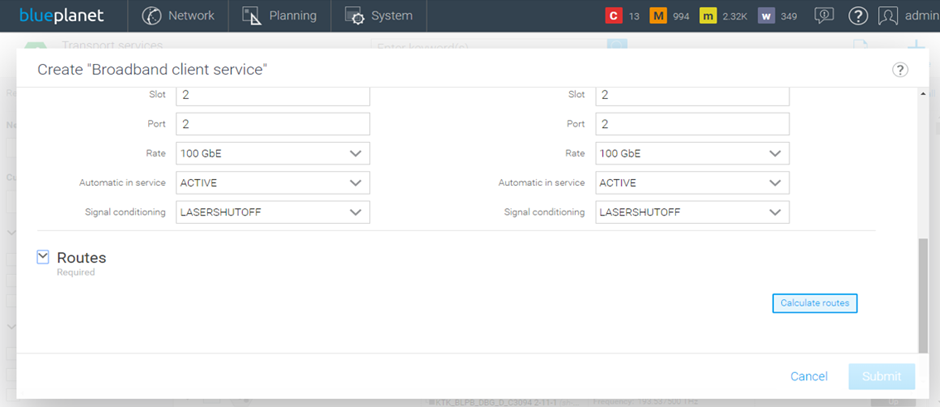Cancel the service creation dialog
Screen dimensions: 940x407
[x=809, y=376]
